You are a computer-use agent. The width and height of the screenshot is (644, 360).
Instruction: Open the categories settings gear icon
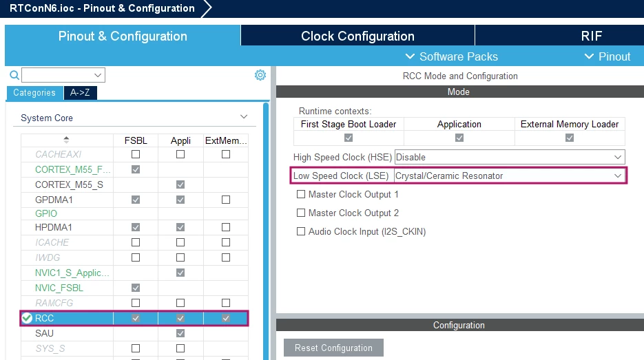(x=260, y=75)
